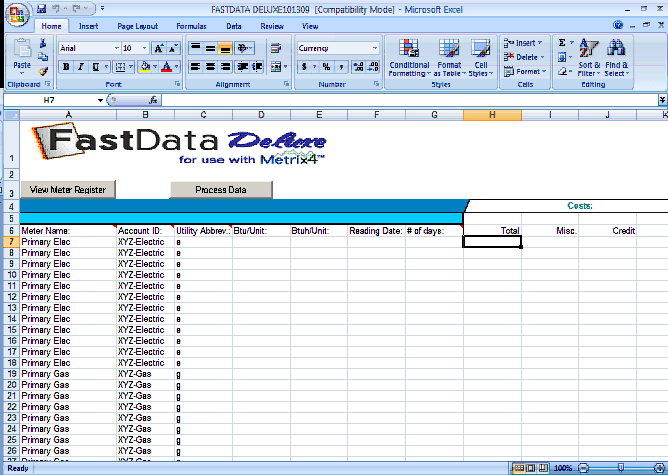Toggle Bold formatting
This screenshot has height=475, width=668.
66,67
